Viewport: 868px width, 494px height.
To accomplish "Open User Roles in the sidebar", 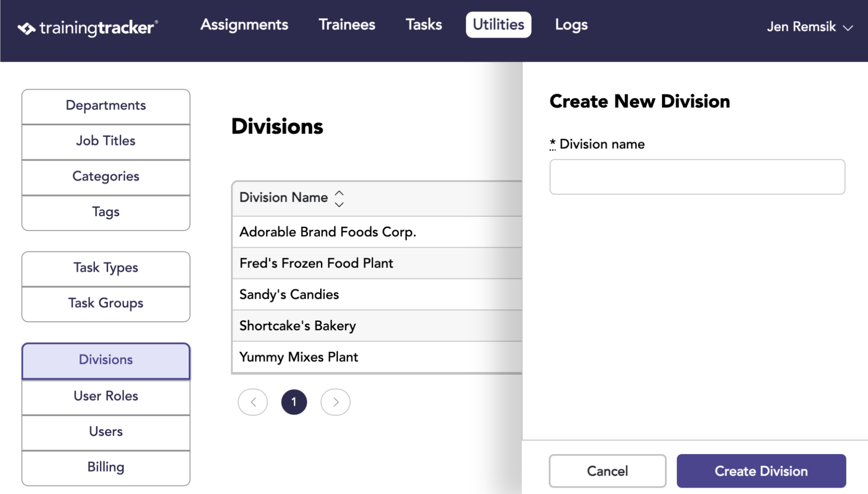I will pos(106,397).
